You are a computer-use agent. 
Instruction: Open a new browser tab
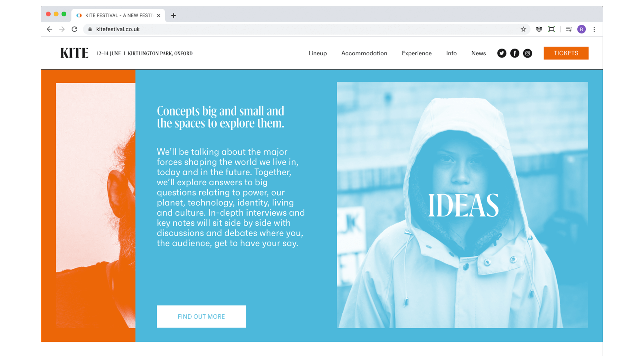tap(174, 15)
